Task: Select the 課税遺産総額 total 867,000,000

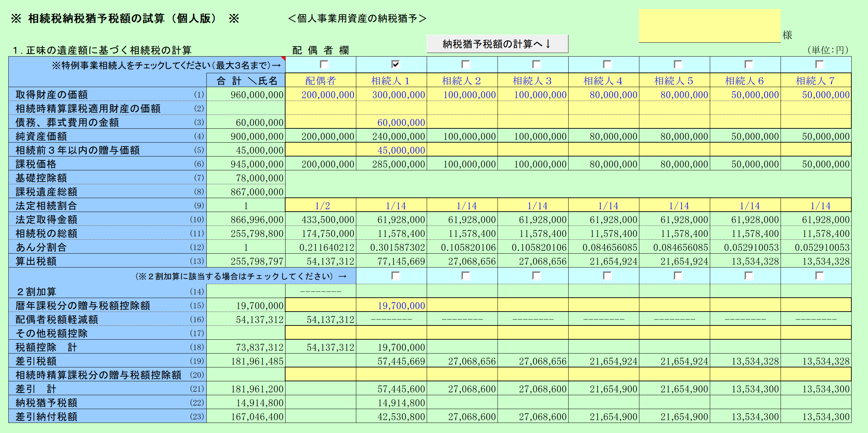Action: pyautogui.click(x=246, y=191)
